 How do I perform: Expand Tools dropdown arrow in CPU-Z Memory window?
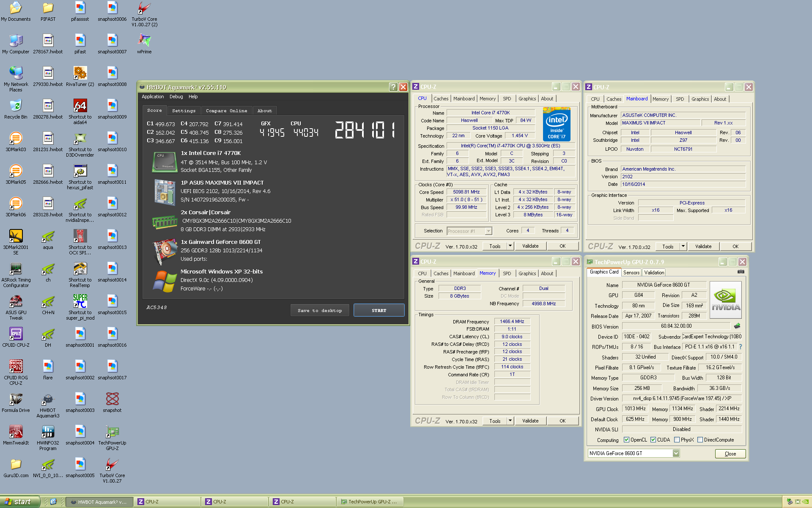coord(510,421)
